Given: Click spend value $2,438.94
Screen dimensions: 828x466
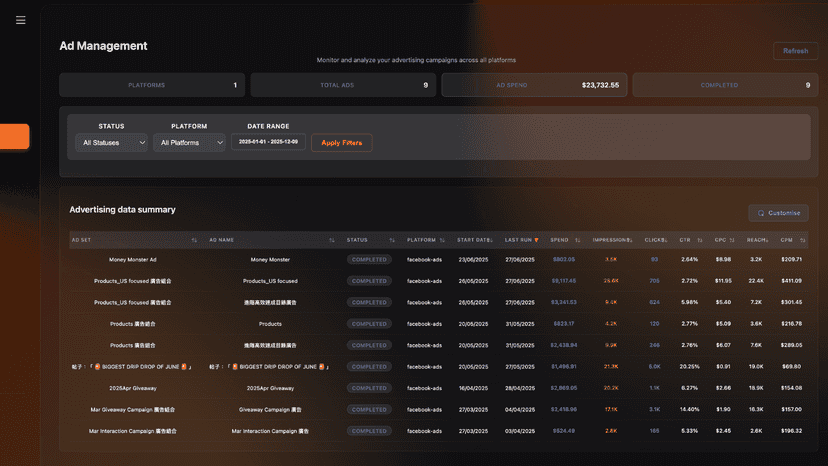Looking at the screenshot, I should [x=563, y=345].
